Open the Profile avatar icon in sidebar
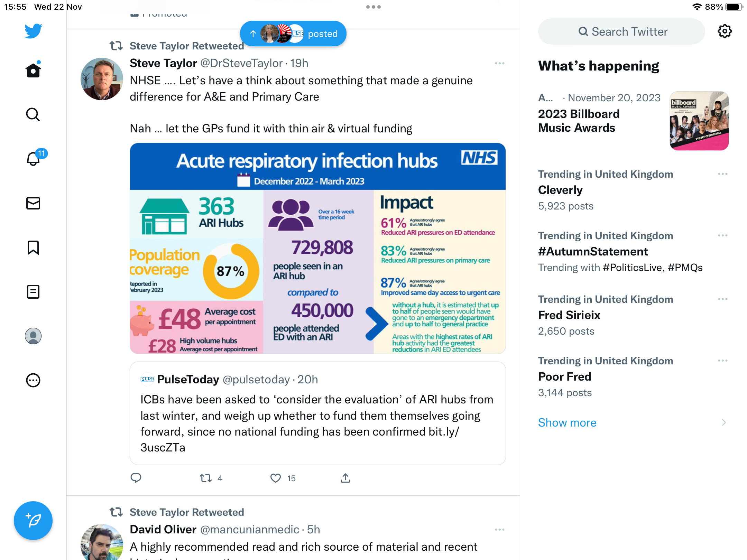Viewport: 747px width, 560px height. point(33,336)
